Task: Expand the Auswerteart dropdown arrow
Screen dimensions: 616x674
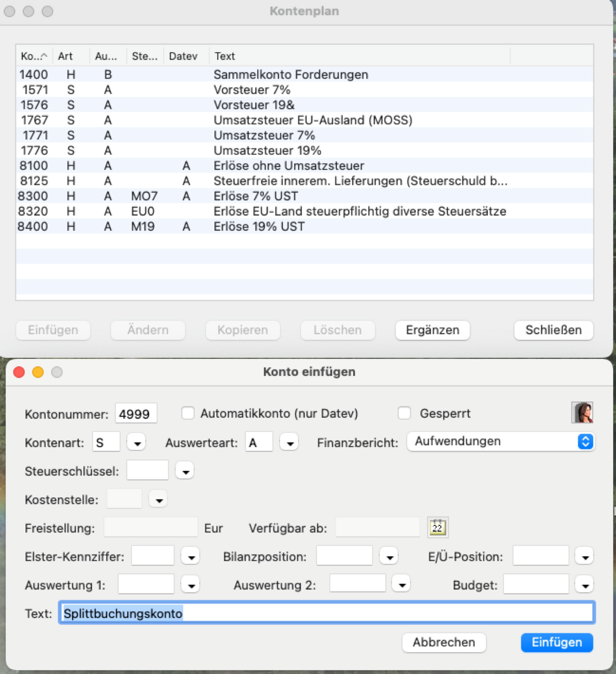Action: click(290, 443)
